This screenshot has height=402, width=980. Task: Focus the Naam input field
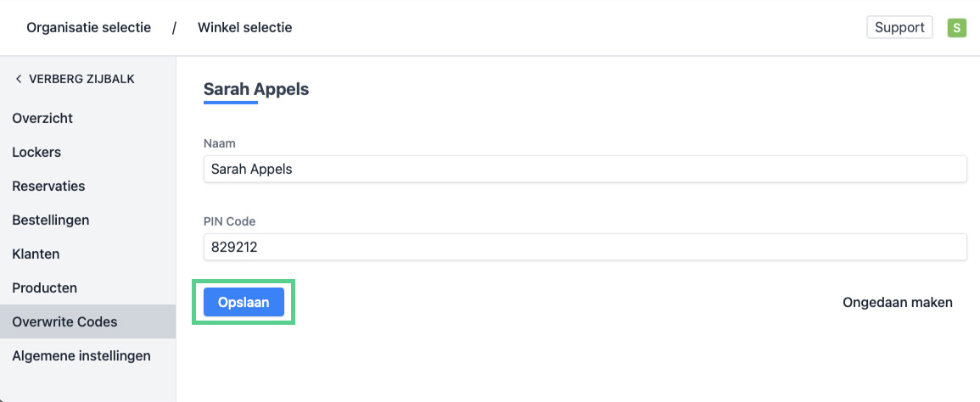coord(585,169)
